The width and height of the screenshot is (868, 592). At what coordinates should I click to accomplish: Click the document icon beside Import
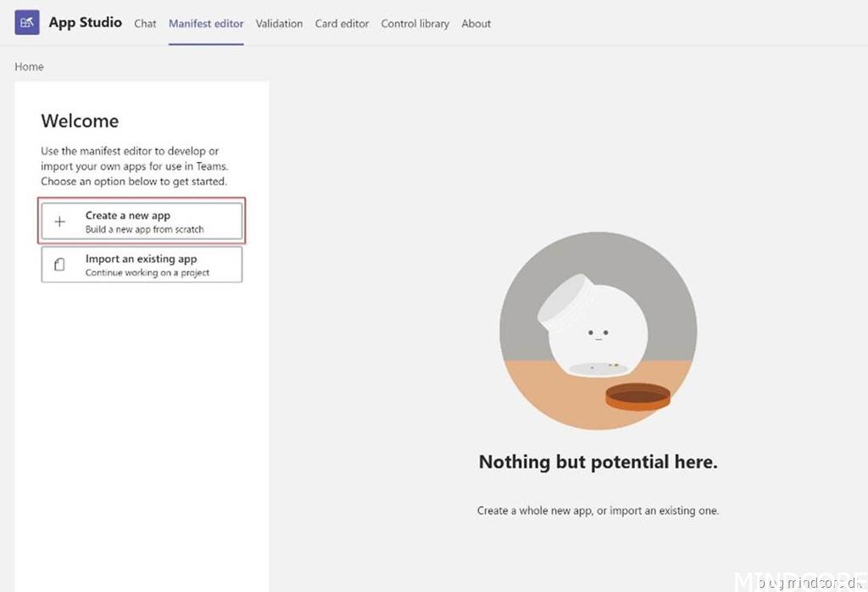[x=59, y=265]
